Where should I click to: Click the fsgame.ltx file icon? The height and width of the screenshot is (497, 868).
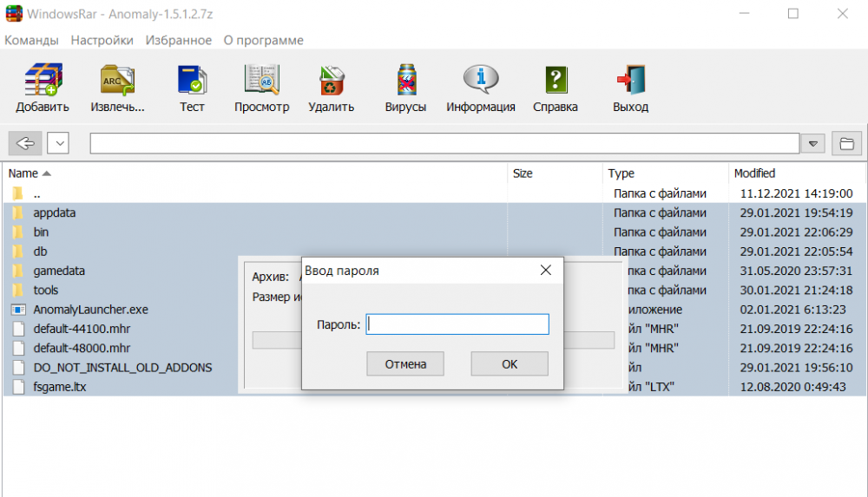[x=18, y=387]
